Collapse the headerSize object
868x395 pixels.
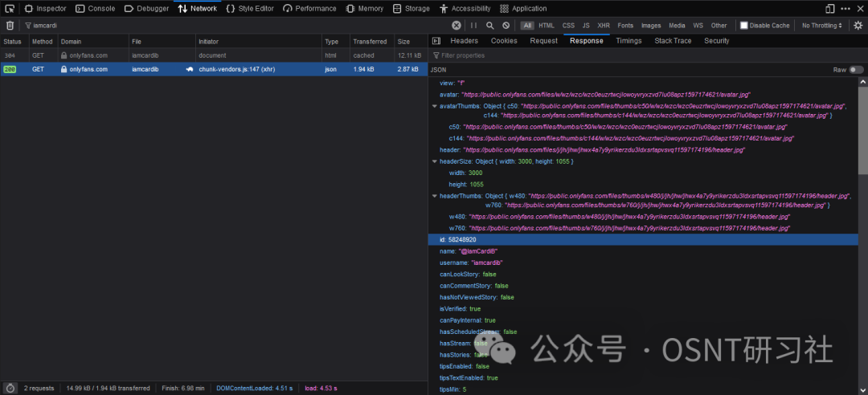[x=435, y=161]
